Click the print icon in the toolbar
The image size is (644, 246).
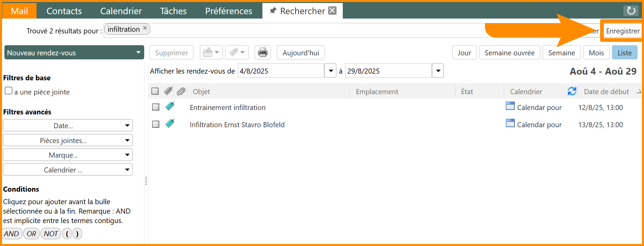click(262, 53)
